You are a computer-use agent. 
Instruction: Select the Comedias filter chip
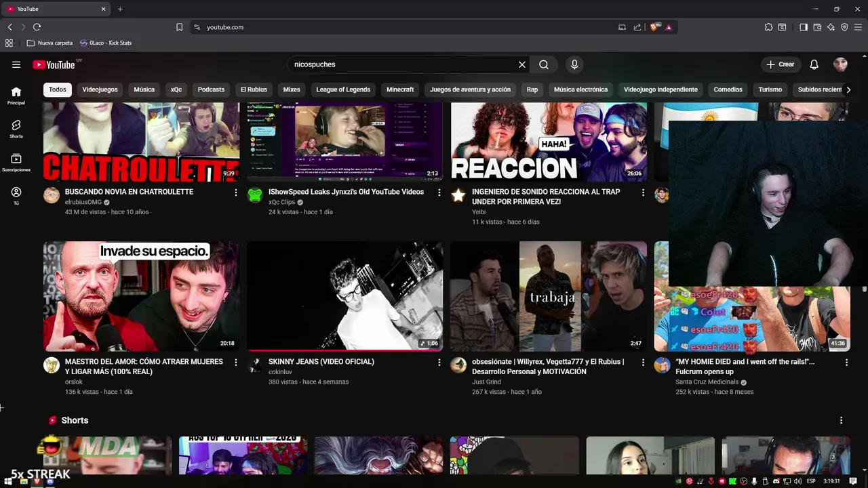pos(728,89)
